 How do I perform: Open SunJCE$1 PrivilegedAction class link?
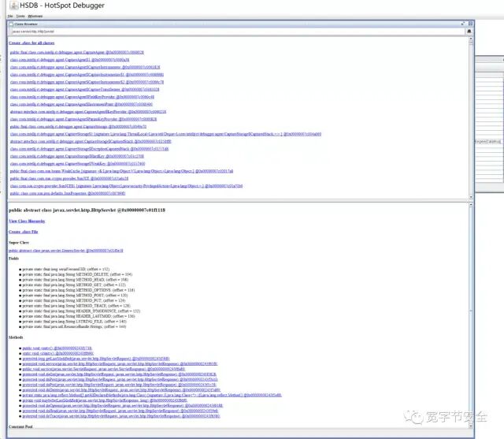click(126, 186)
